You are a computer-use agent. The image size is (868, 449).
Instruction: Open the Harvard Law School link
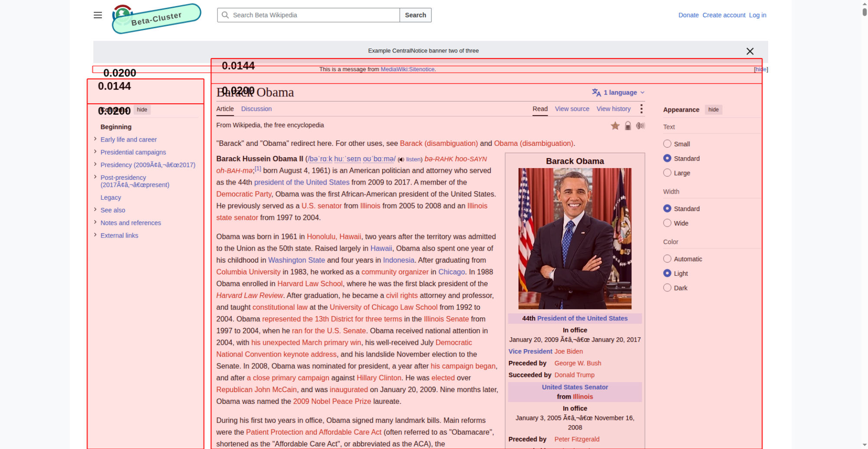point(310,284)
